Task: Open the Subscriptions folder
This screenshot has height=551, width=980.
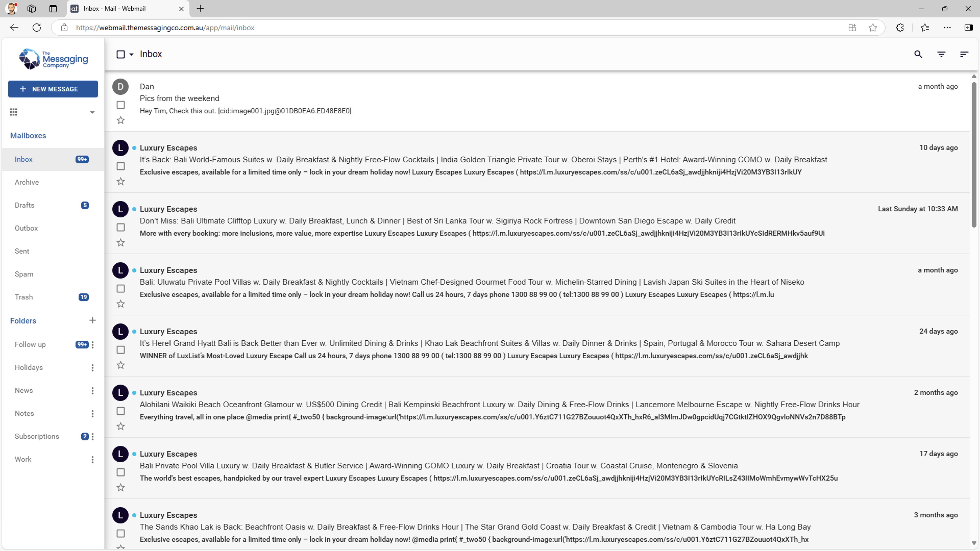Action: [x=37, y=436]
